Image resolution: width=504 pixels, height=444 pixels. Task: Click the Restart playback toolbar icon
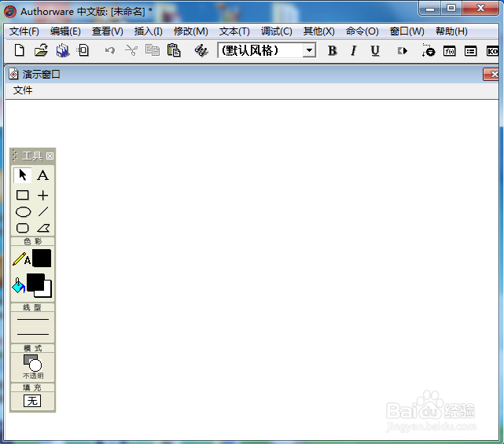pos(402,51)
